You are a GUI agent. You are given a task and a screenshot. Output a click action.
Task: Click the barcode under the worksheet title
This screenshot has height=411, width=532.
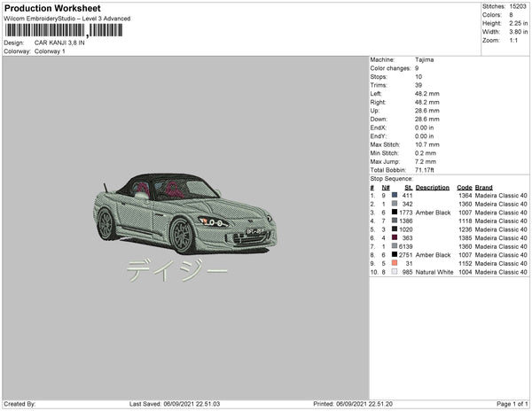[x=64, y=29]
